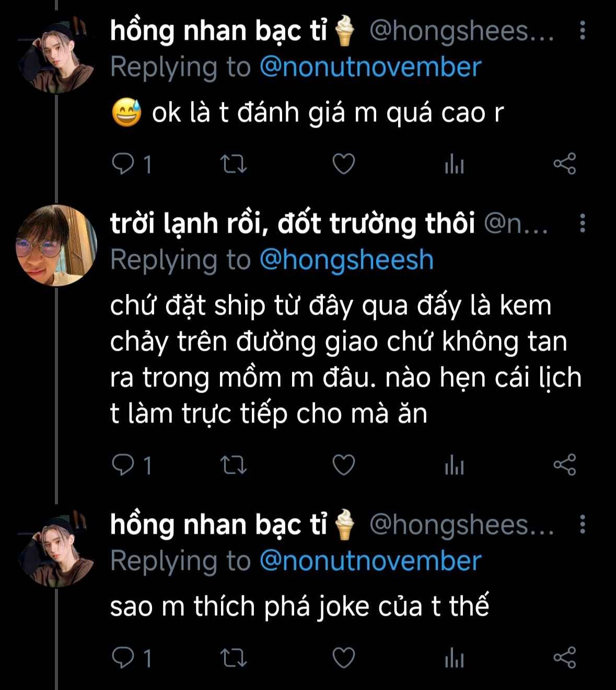Retweet the 'ok là t đánh giá' tweet
Screen dimensions: 616x690
(x=234, y=164)
